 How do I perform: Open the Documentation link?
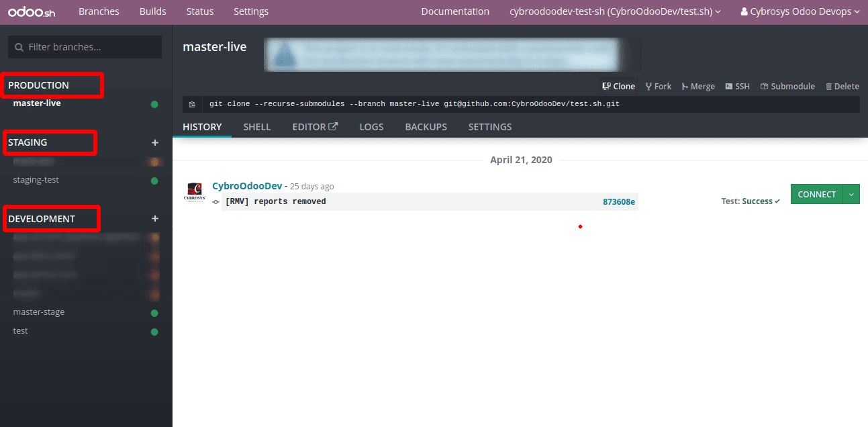(455, 11)
